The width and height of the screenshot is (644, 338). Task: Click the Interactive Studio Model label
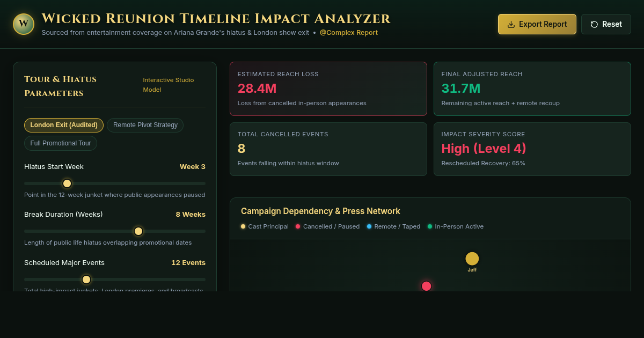[x=169, y=85]
